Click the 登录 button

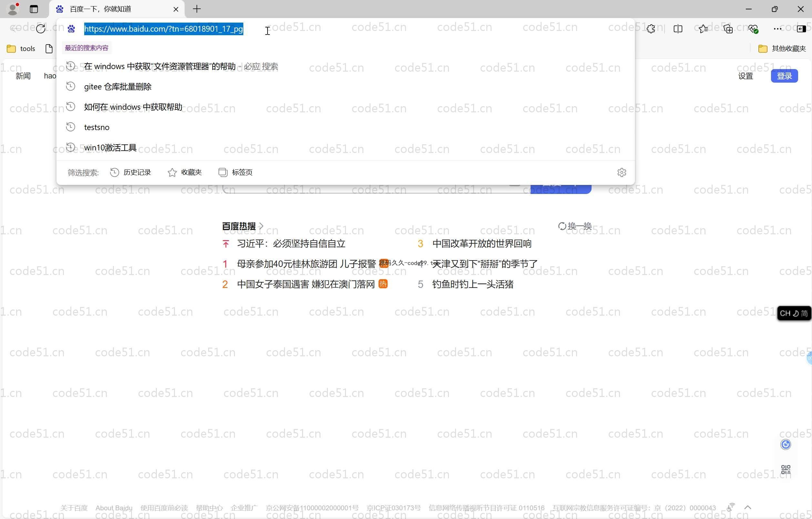tap(784, 76)
